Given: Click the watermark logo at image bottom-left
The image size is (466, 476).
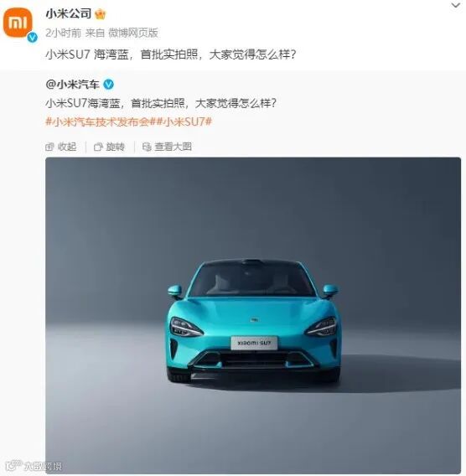Looking at the screenshot, I should click(x=34, y=465).
